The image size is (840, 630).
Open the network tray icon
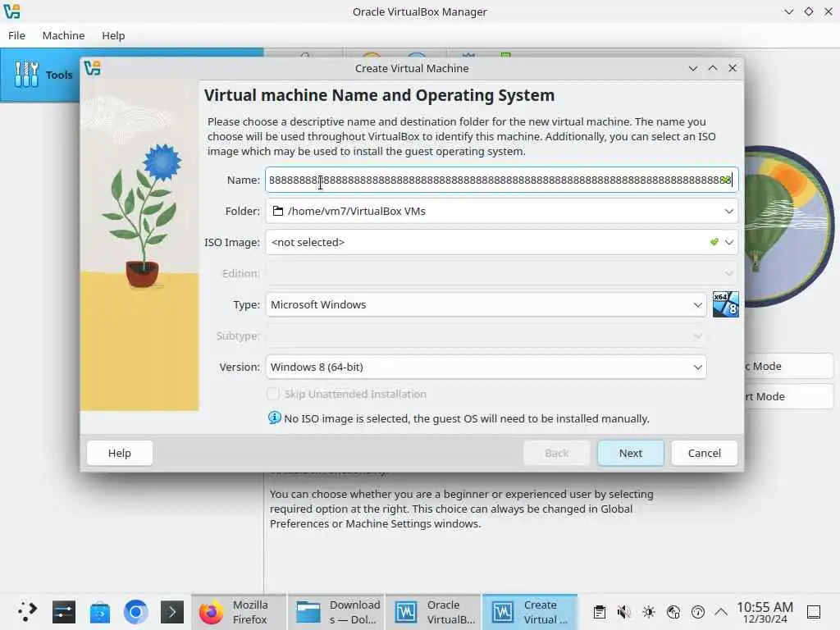[673, 612]
